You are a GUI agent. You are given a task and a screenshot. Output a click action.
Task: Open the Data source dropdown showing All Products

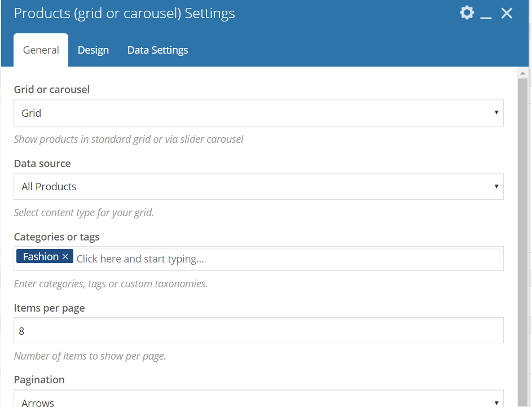[258, 186]
